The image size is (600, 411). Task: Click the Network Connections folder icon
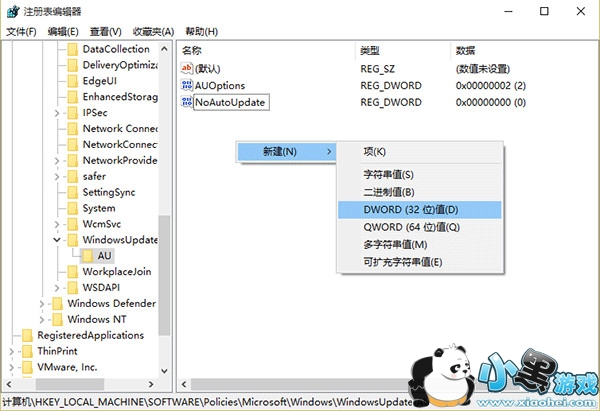(73, 129)
